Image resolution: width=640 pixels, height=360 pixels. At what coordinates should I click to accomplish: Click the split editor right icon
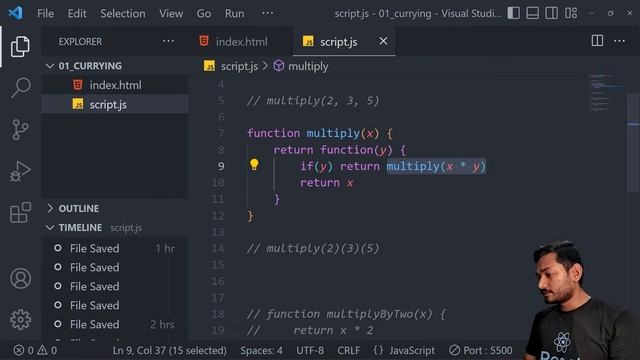click(597, 41)
